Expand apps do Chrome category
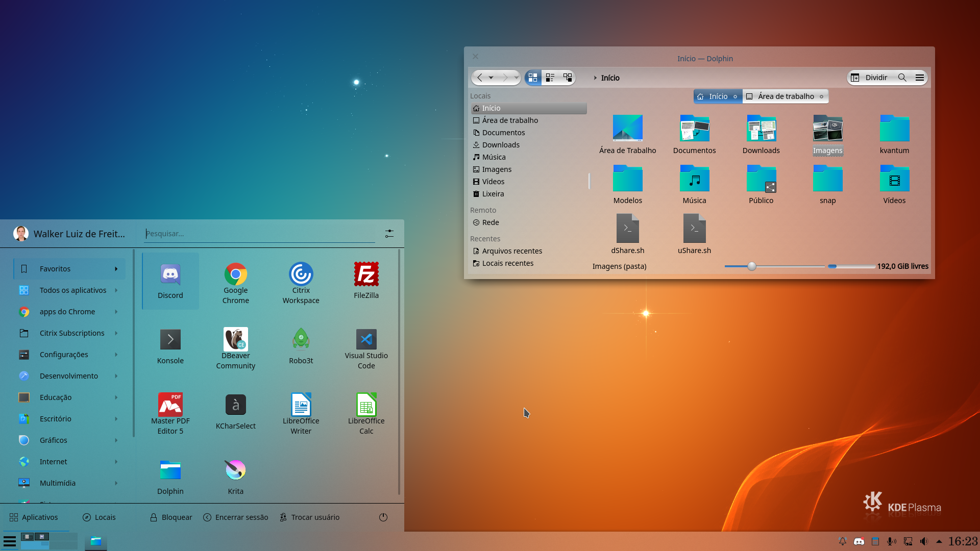The width and height of the screenshot is (980, 551). click(x=116, y=312)
